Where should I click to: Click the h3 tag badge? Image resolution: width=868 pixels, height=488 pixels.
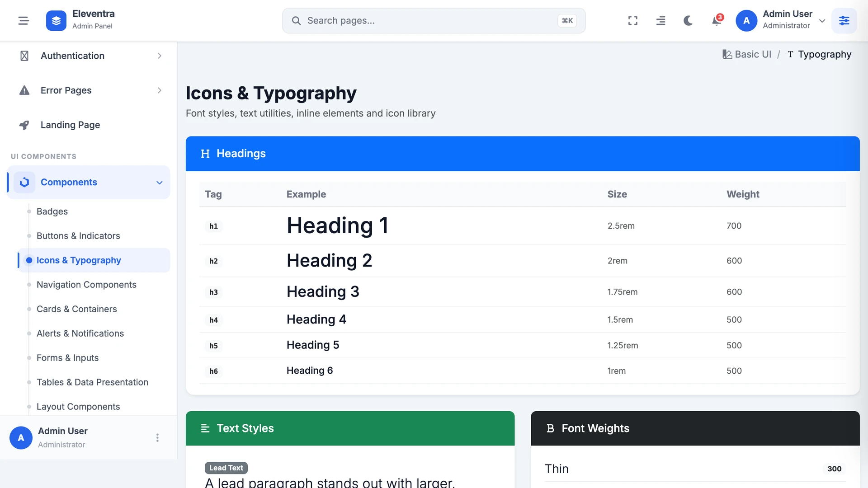[213, 292]
